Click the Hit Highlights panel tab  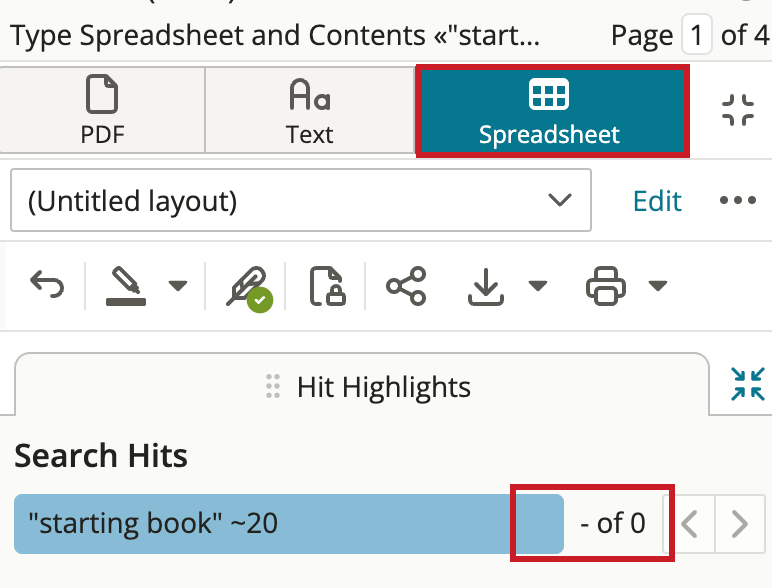coord(362,385)
